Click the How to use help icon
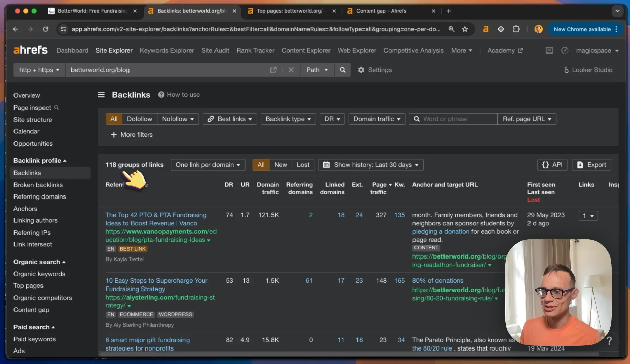The image size is (630, 364). click(x=161, y=95)
